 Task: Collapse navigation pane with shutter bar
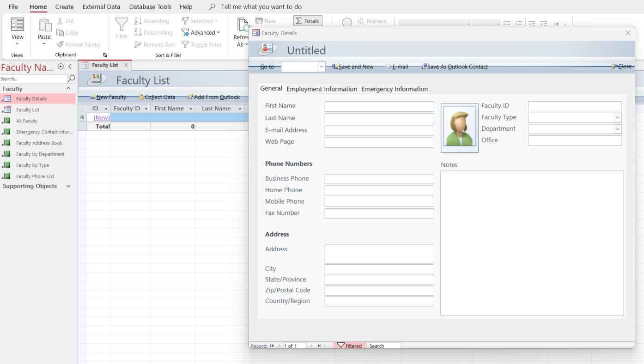coord(70,67)
